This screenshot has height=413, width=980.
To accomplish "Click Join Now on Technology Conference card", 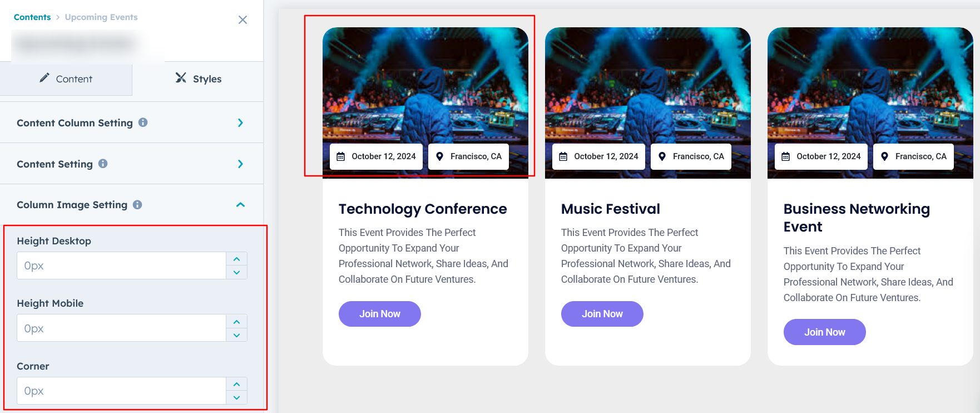I will 379,314.
